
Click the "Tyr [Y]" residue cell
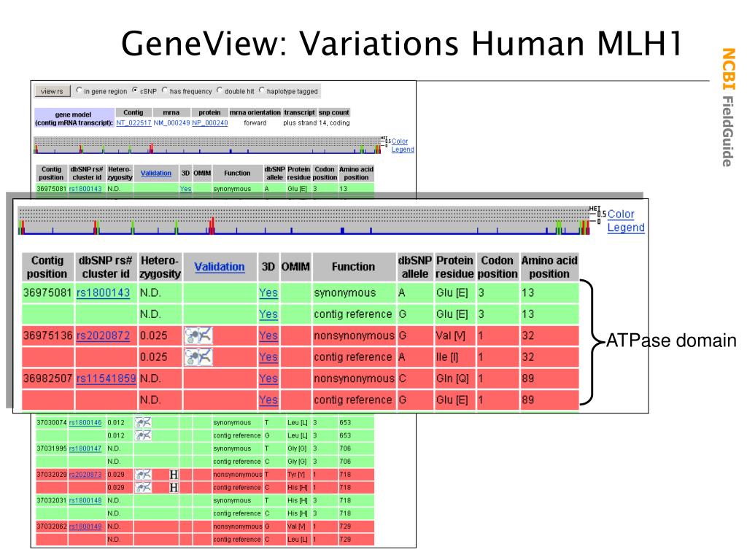click(298, 474)
